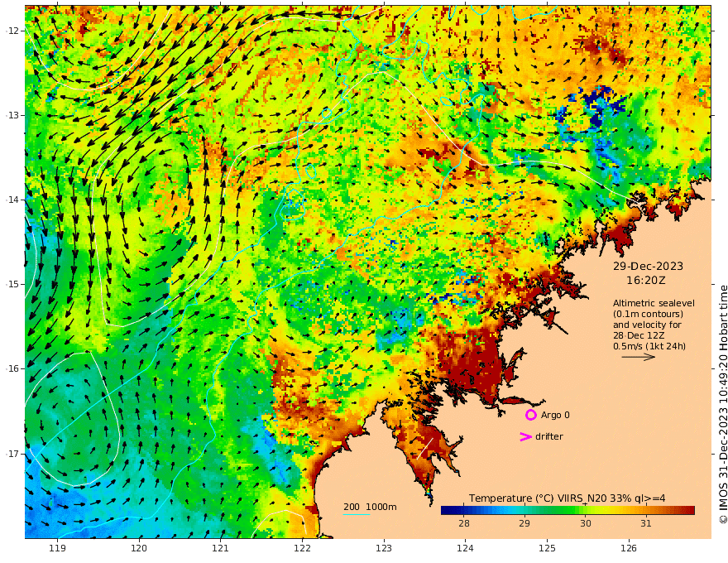728x563 pixels.
Task: Click the 'Altimetric sealevel' caption line
Action: [654, 303]
